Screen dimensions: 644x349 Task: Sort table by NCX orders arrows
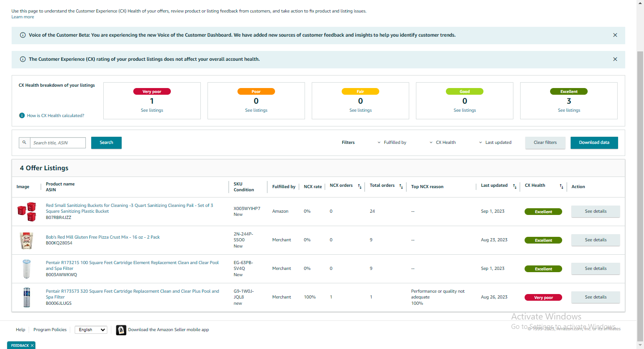click(360, 186)
